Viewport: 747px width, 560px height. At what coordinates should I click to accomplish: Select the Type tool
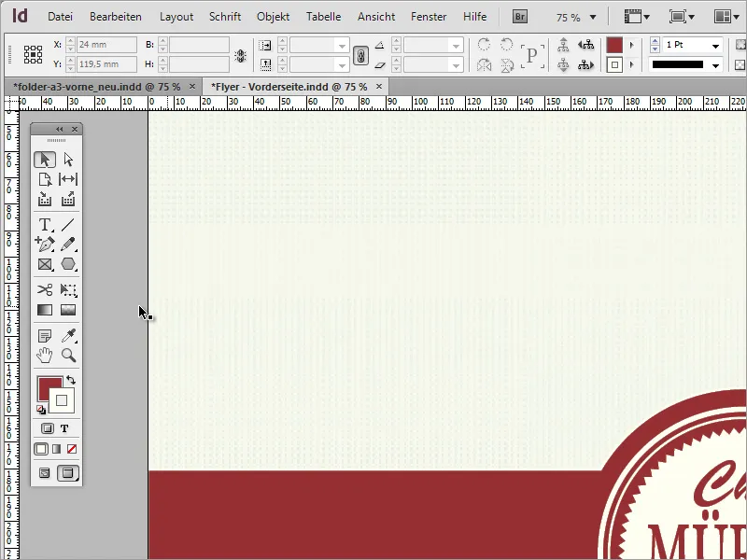pos(45,224)
